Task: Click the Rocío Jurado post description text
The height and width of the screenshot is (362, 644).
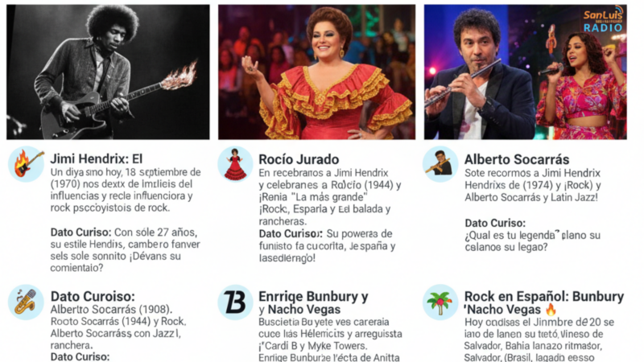Action: point(330,197)
